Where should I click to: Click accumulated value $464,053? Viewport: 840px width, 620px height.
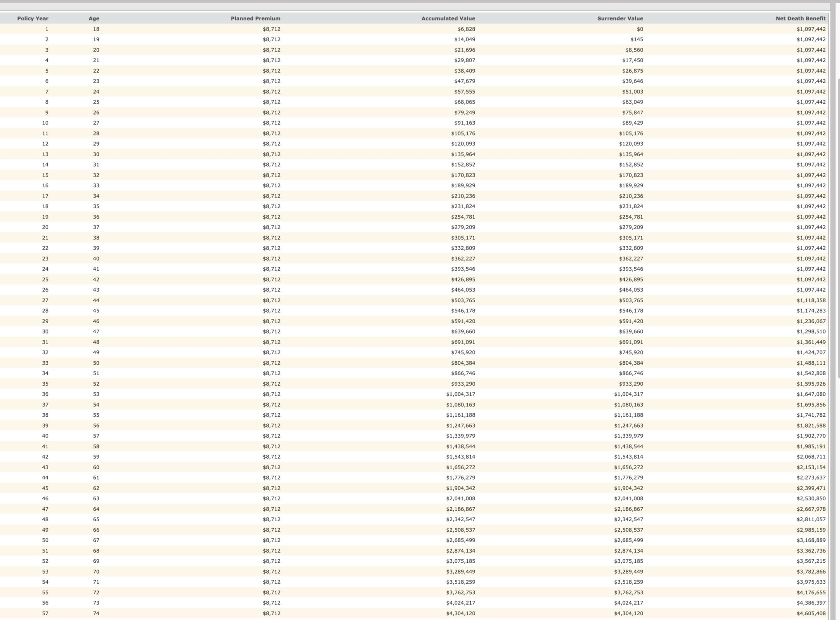click(463, 289)
